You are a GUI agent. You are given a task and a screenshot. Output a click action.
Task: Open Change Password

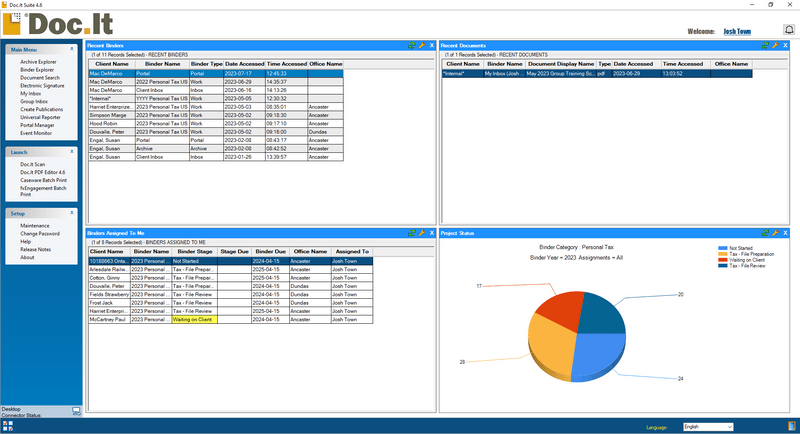click(40, 234)
